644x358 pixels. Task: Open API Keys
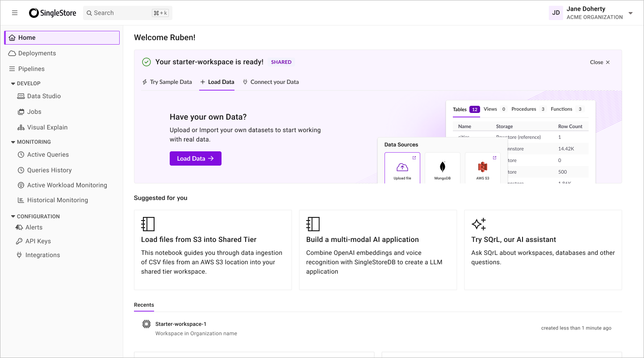(38, 241)
